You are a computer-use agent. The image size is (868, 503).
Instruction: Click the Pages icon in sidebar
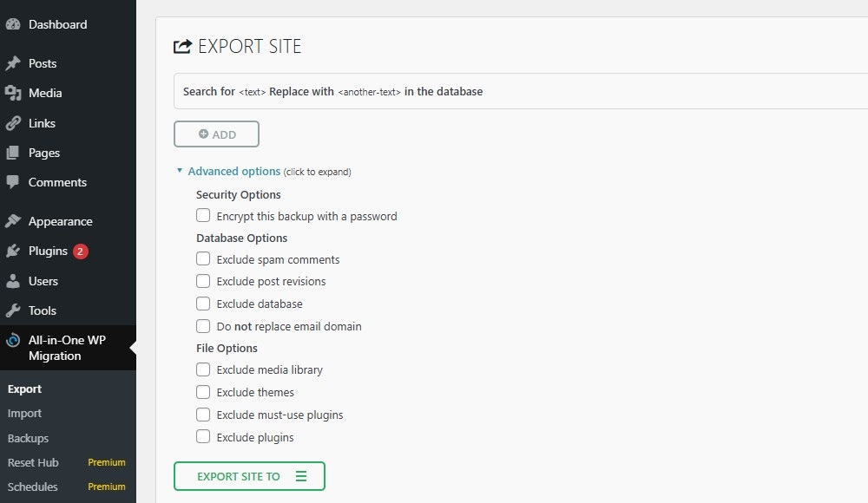(13, 153)
